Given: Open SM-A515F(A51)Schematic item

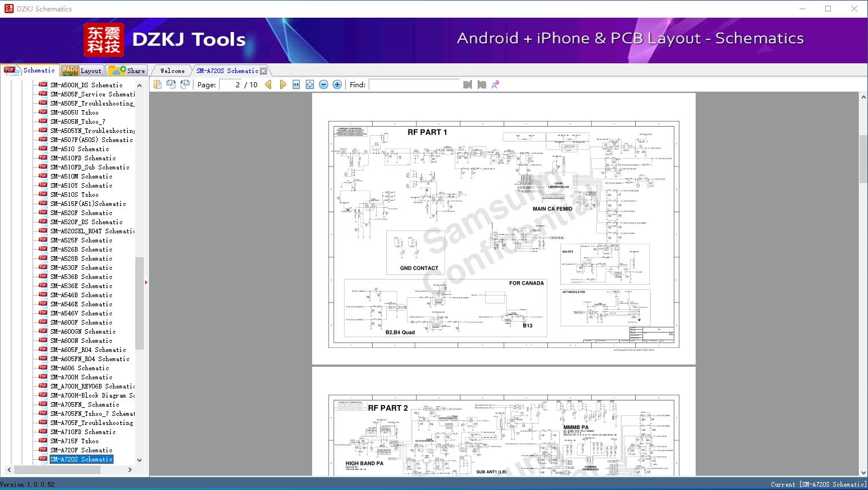Looking at the screenshot, I should coord(88,204).
